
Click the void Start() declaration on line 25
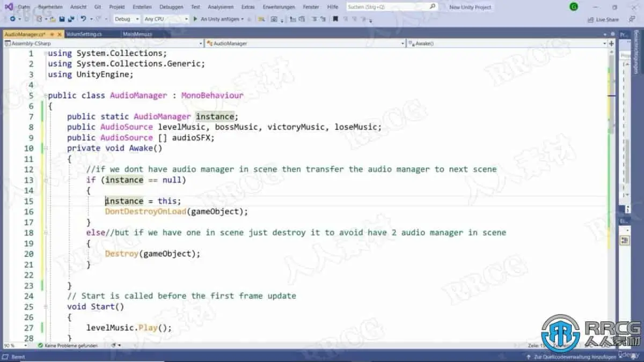(96, 307)
